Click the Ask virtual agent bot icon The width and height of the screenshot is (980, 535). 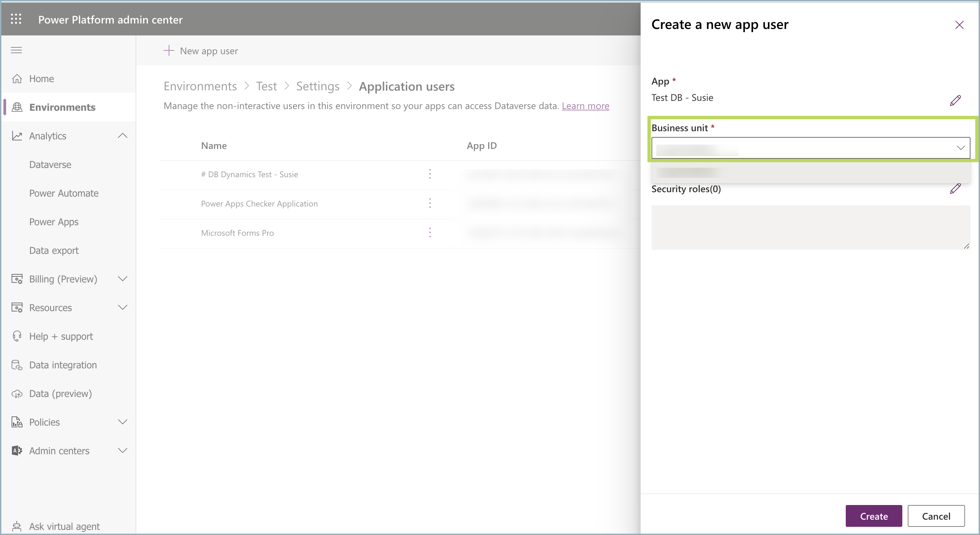[x=17, y=526]
